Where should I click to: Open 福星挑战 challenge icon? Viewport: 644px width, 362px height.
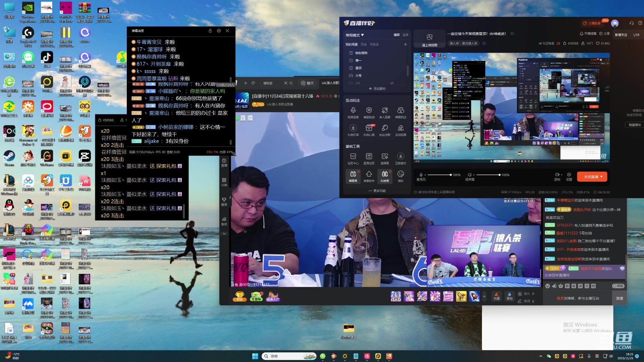coord(369,113)
